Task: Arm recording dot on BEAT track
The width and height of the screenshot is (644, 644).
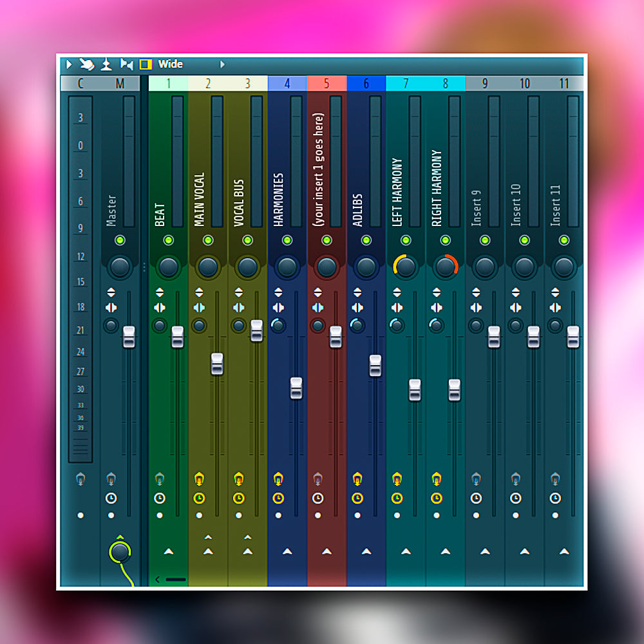Action: 160,515
